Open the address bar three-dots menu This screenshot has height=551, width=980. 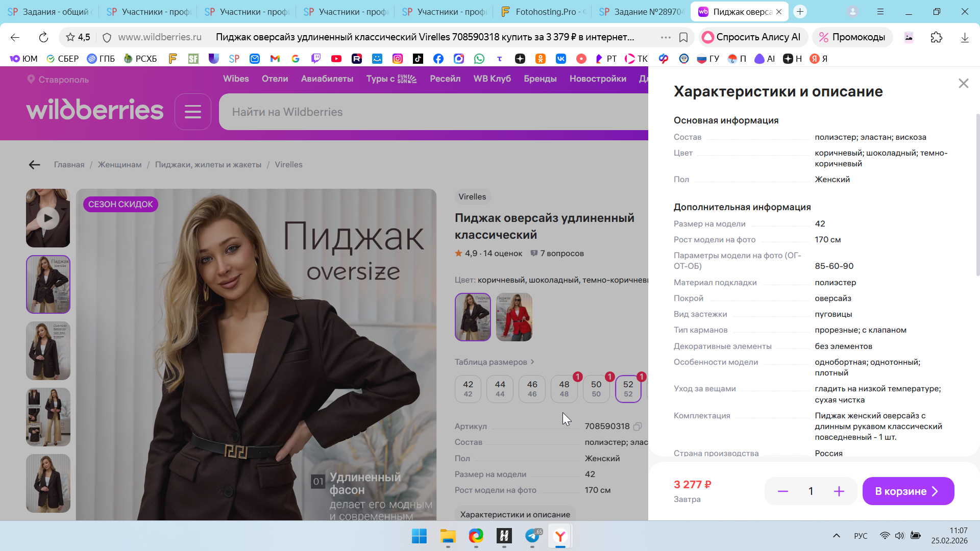point(666,37)
